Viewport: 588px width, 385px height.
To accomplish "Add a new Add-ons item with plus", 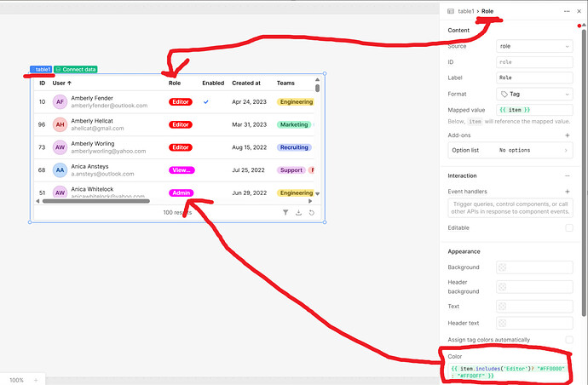I will (x=568, y=135).
